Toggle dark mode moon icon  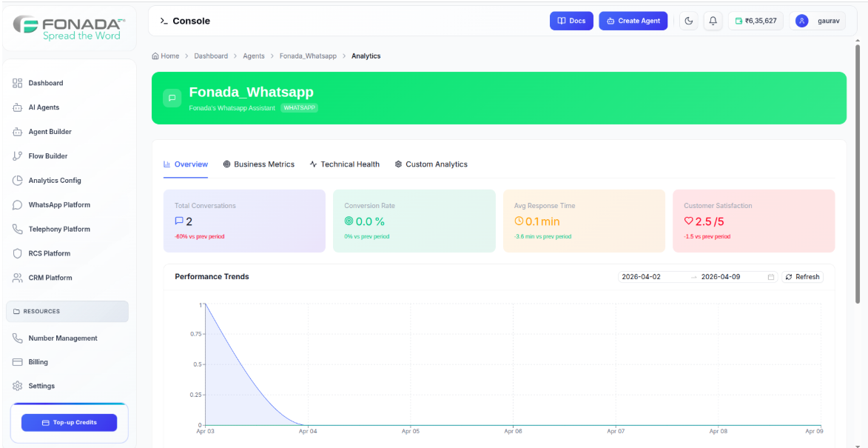pos(689,21)
